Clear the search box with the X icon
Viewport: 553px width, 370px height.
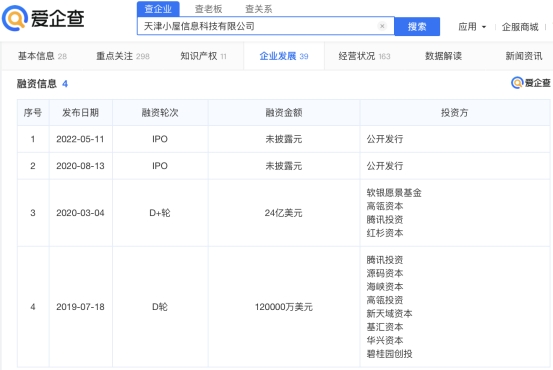click(382, 26)
